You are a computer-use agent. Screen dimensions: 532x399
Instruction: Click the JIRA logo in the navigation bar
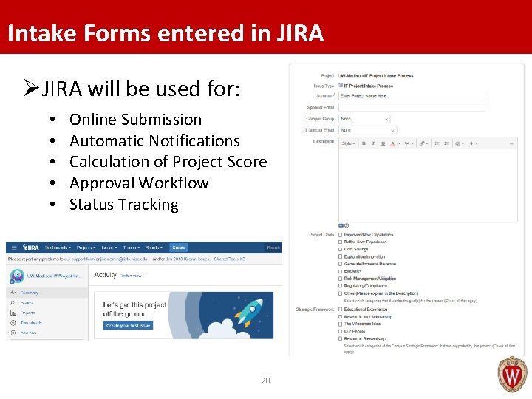point(30,248)
